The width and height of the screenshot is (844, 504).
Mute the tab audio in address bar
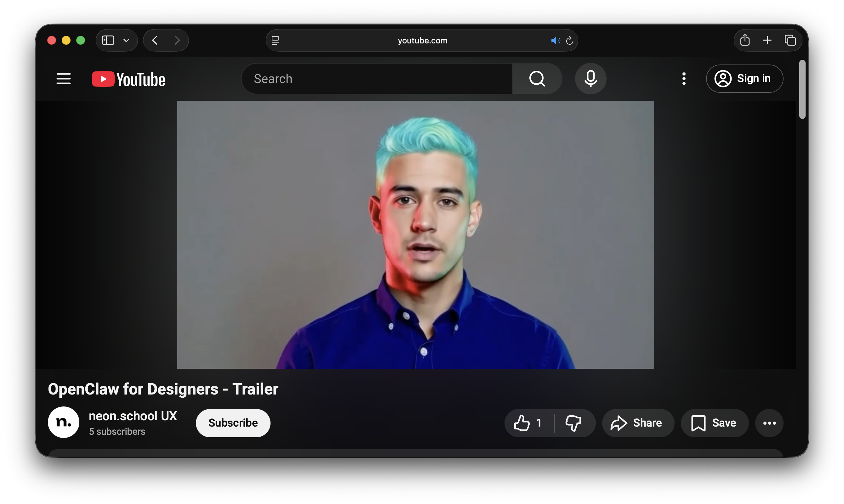pyautogui.click(x=555, y=41)
